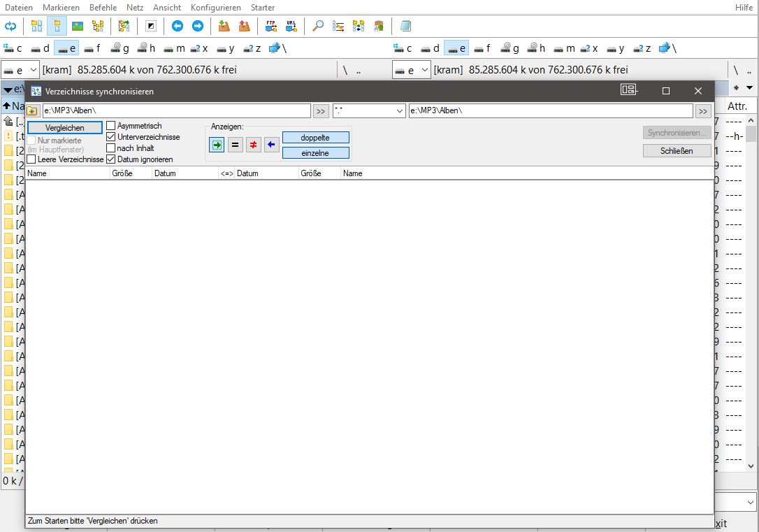Enable thumbnail view via picture icon

pos(78,26)
